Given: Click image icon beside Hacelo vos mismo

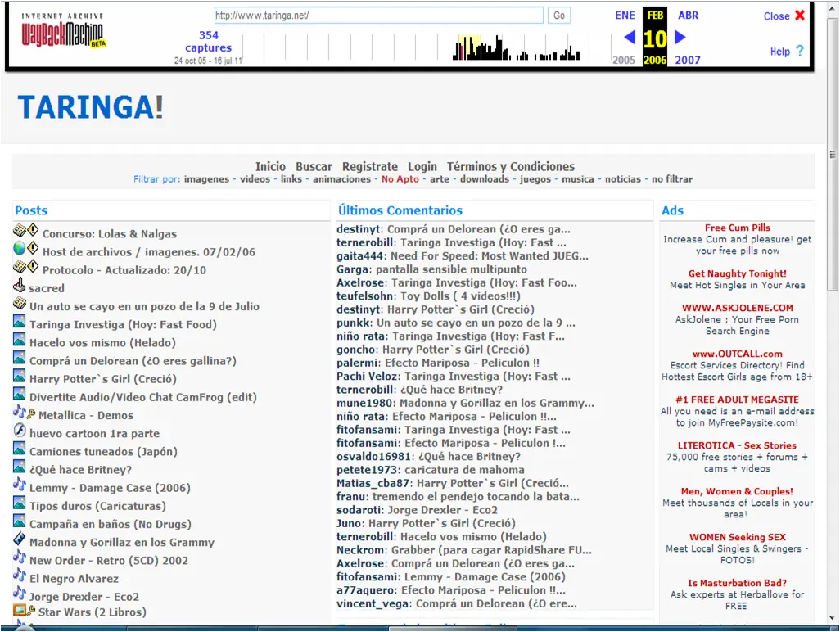Looking at the screenshot, I should coord(20,340).
